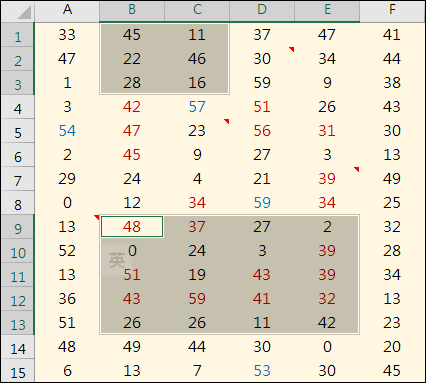
Task: Click cell B3 containing 28
Action: (132, 83)
